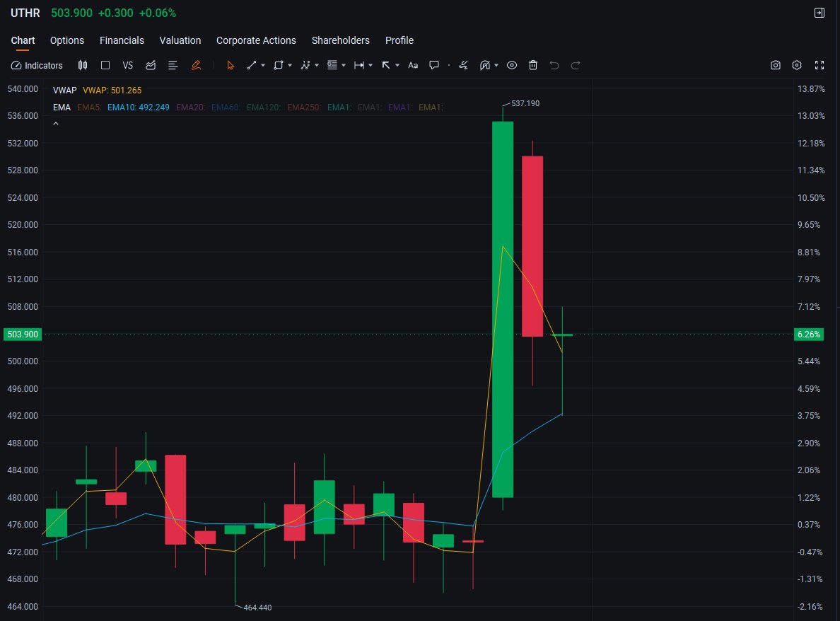Select the Aa text annotation tool

pos(413,65)
